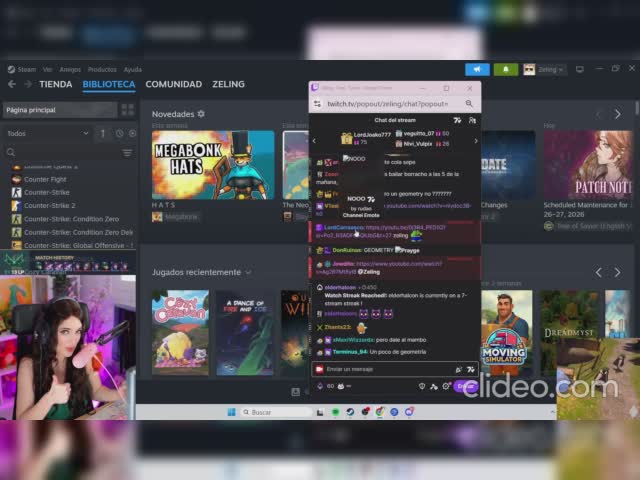Open Windows Start button on taskbar

click(231, 412)
